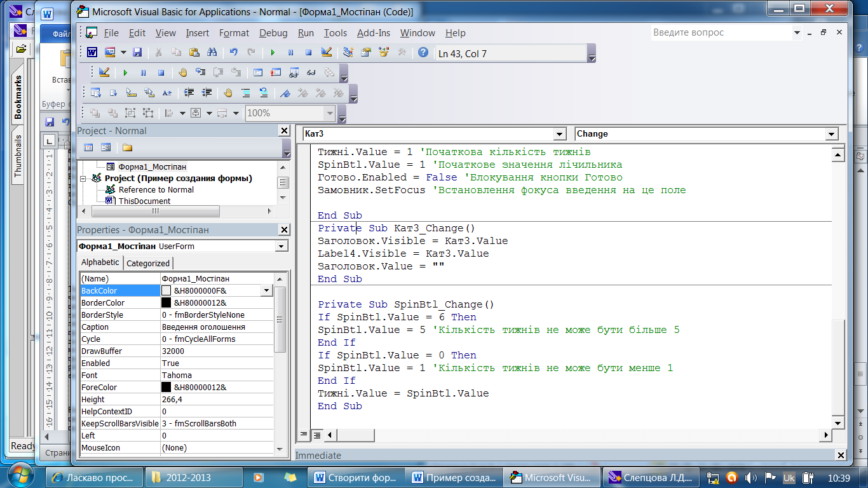The width and height of the screenshot is (868, 488).
Task: Save Normal with the floppy disk icon
Action: 137,52
